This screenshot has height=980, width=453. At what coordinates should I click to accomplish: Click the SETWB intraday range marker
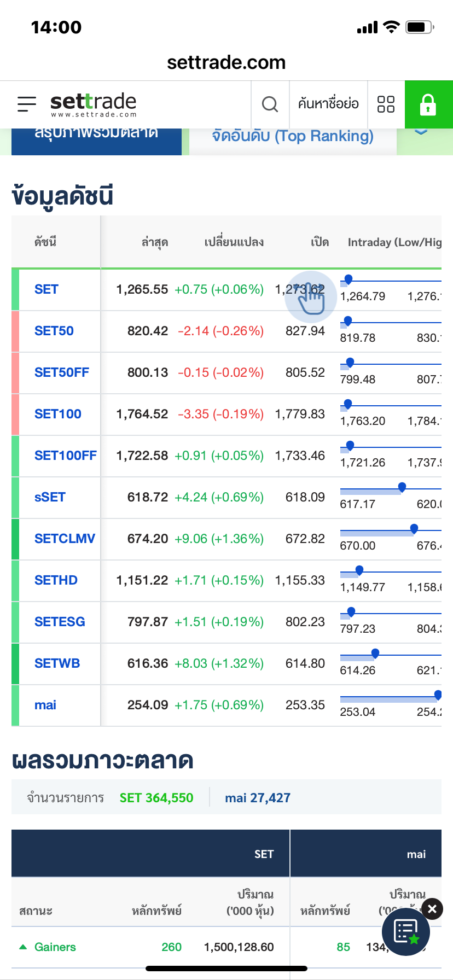click(x=375, y=653)
